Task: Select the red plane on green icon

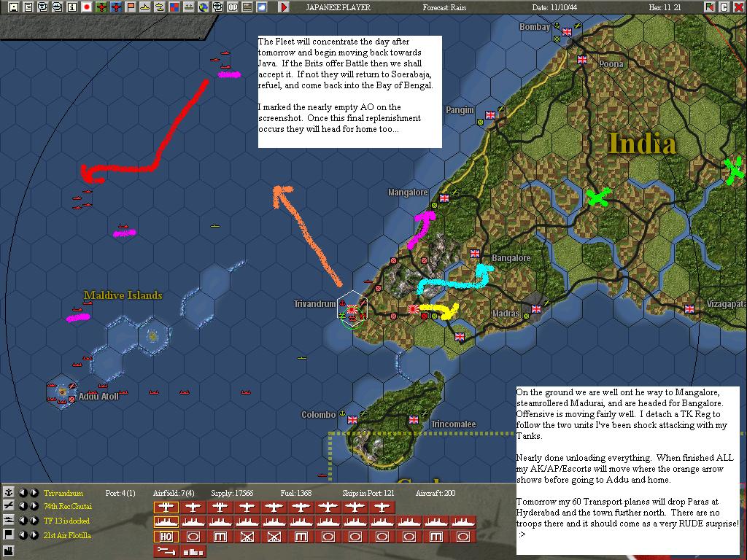Action: click(x=101, y=7)
